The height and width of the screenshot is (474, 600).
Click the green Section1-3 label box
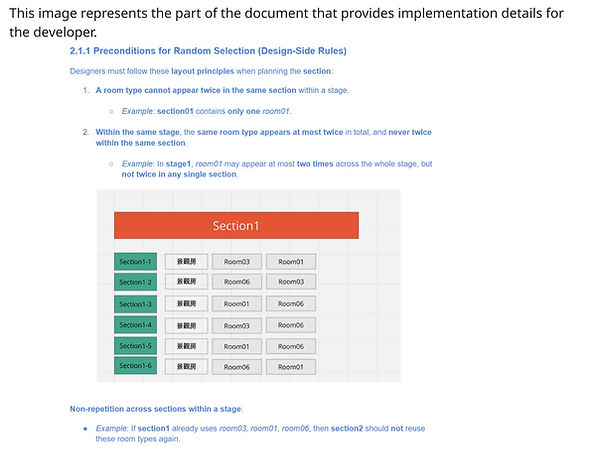click(135, 304)
